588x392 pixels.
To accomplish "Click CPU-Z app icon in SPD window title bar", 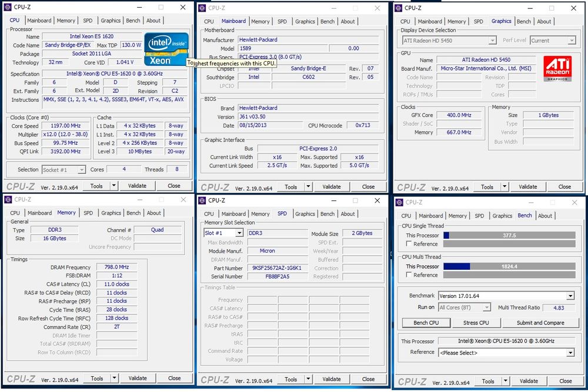I will click(x=202, y=200).
